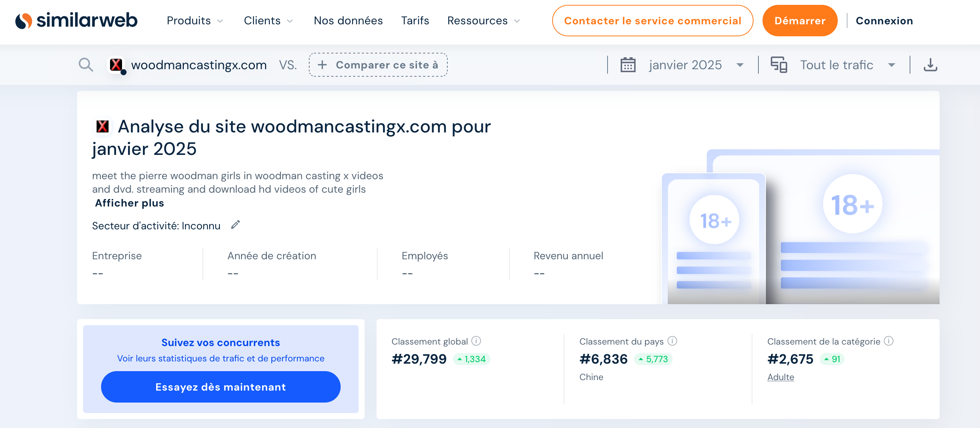Screen dimensions: 980x428
Task: Open the janvier 2025 date dropdown
Action: coord(696,65)
